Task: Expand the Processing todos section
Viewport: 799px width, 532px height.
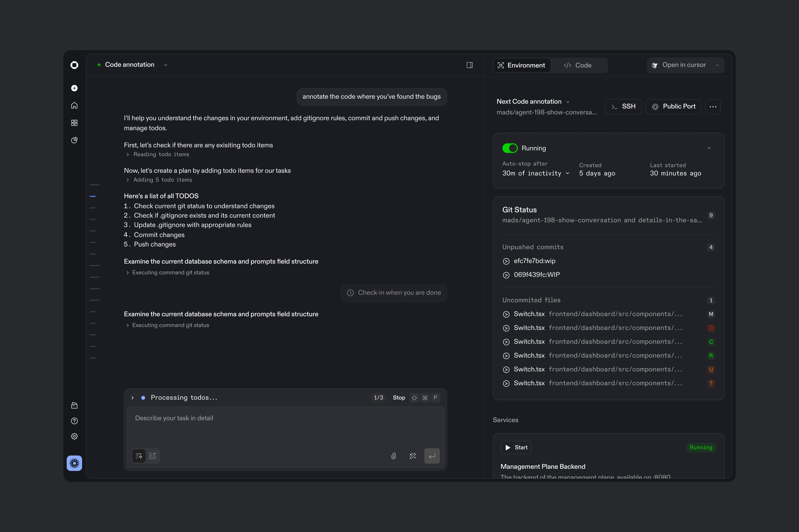Action: tap(132, 397)
